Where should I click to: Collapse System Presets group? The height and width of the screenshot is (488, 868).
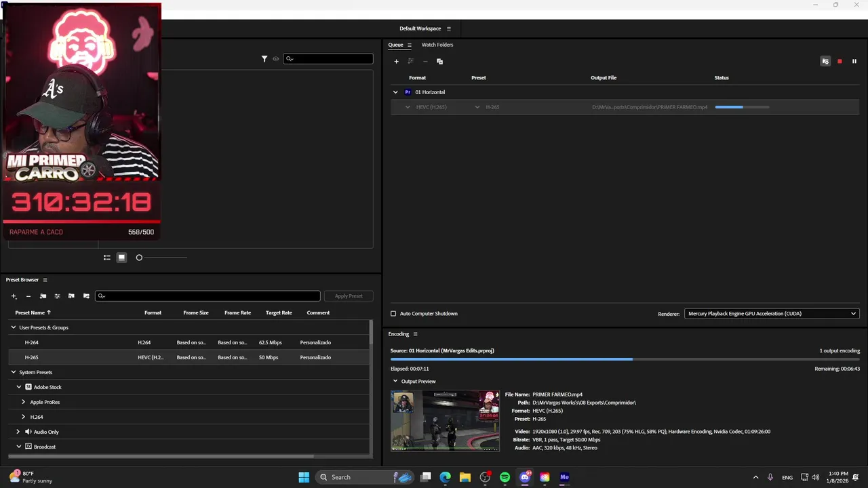point(13,372)
